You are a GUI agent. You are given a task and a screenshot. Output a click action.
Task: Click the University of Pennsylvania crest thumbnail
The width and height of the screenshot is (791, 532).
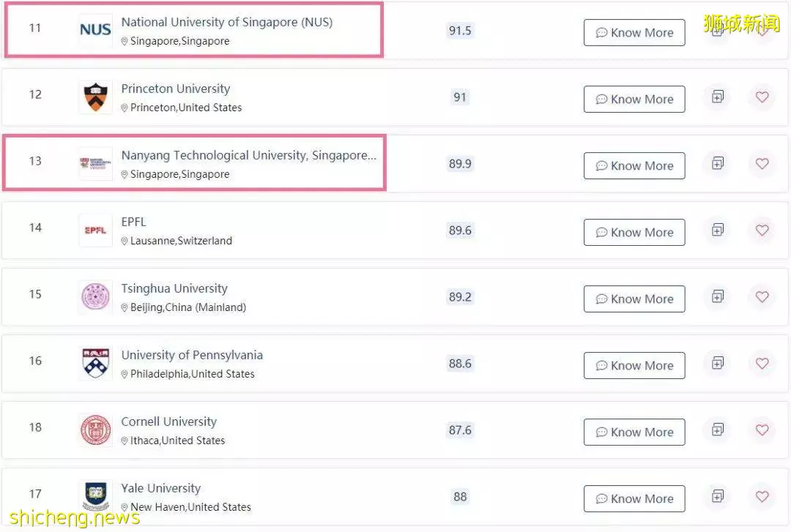click(95, 363)
